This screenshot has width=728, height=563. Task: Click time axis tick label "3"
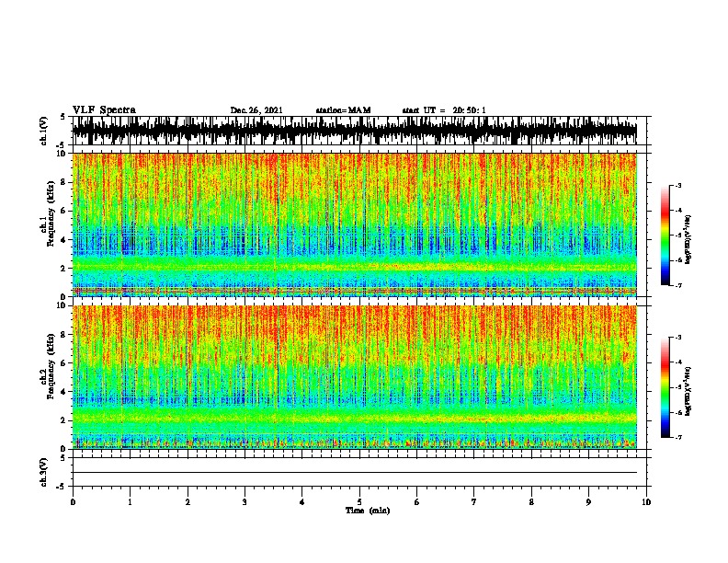pos(245,502)
